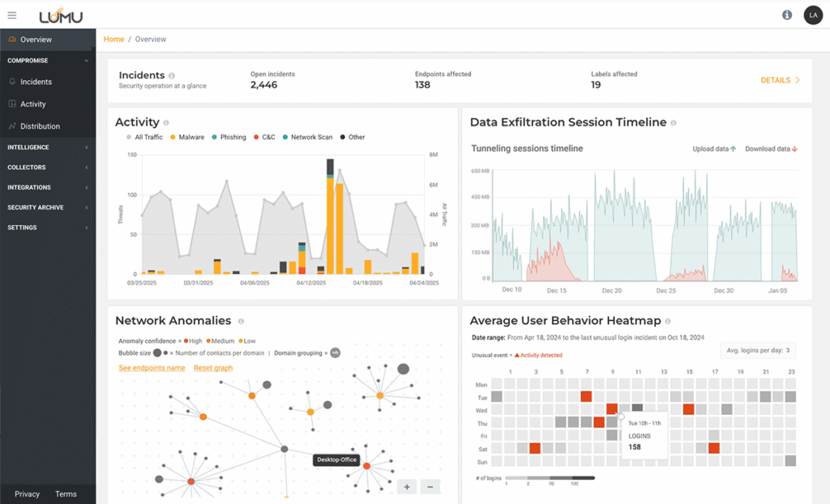
Task: Click the top-right information icon
Action: (x=786, y=15)
